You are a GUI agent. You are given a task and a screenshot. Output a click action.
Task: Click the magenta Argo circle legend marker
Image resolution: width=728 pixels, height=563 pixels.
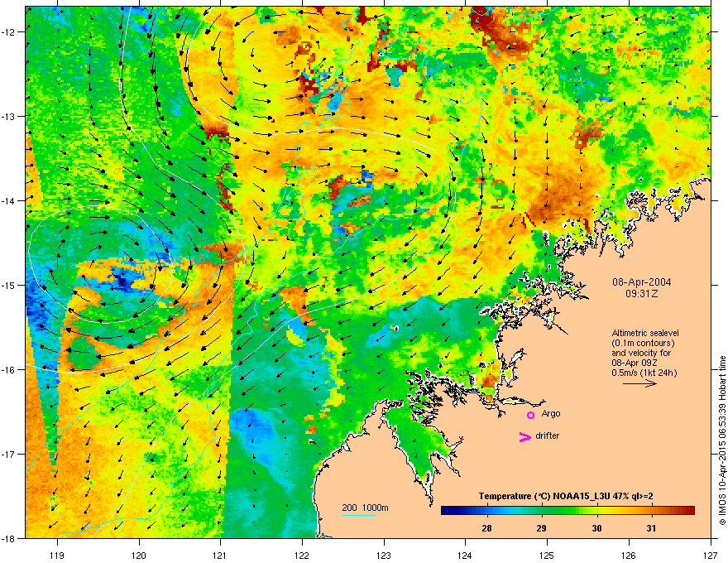click(530, 415)
